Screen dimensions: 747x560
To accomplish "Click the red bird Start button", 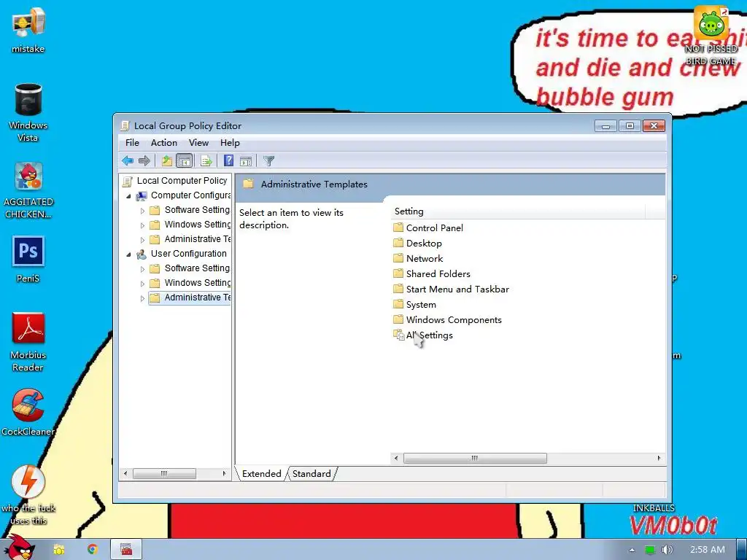I will tap(20, 548).
